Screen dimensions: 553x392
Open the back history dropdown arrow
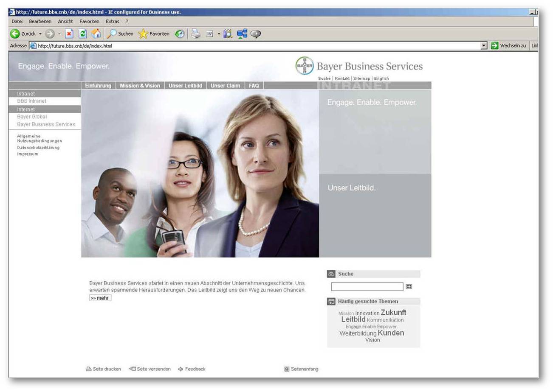pos(40,34)
